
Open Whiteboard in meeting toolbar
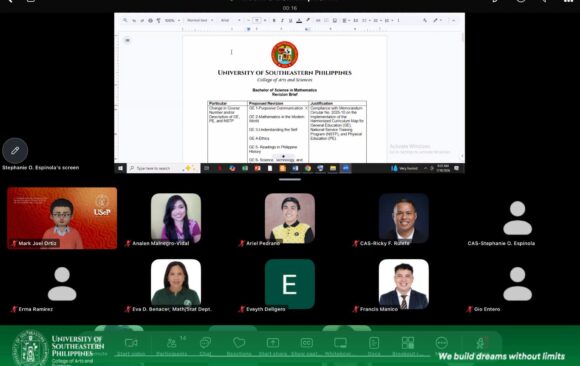(340, 346)
